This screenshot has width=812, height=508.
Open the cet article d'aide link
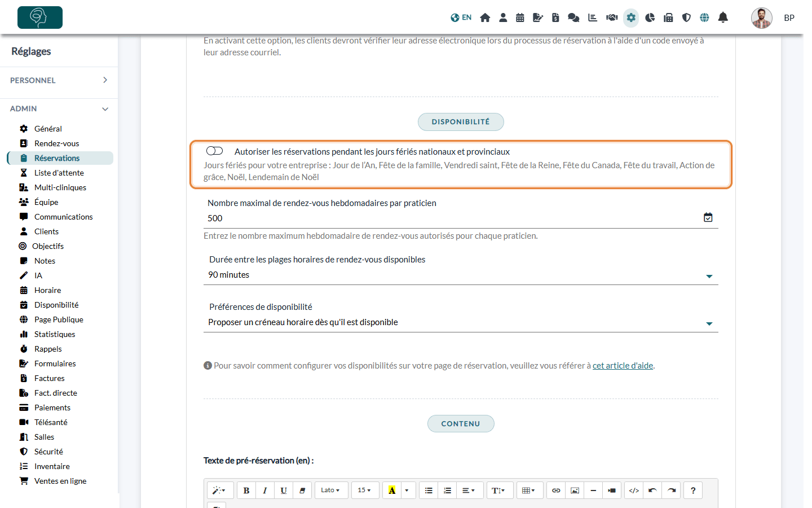point(623,366)
